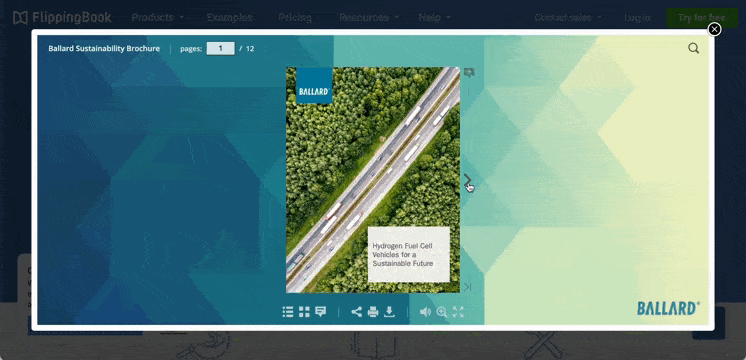Screen dimensions: 746x360
Task: Click the page number input field
Action: coord(220,48)
